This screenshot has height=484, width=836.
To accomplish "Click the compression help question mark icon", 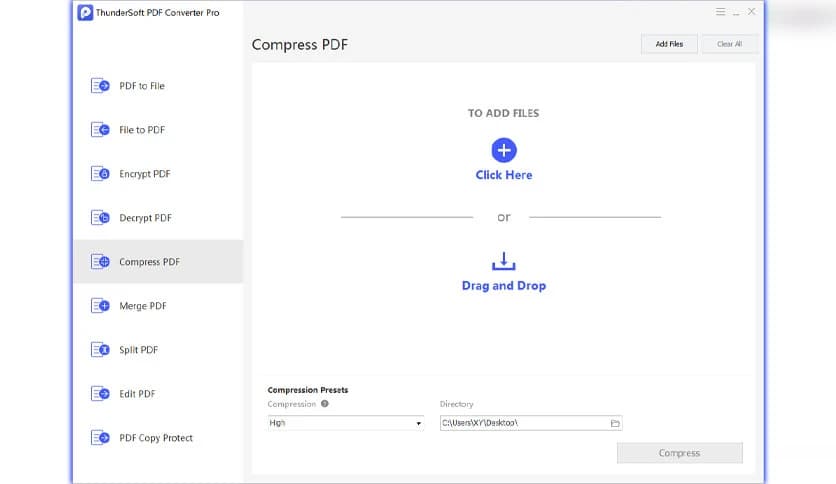I will point(325,404).
